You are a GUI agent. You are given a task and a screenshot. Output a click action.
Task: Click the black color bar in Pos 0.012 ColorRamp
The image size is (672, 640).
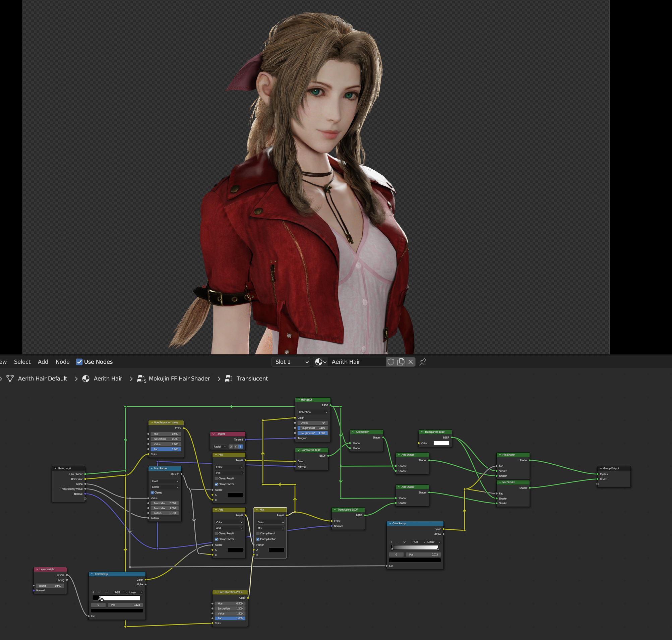[x=415, y=560]
